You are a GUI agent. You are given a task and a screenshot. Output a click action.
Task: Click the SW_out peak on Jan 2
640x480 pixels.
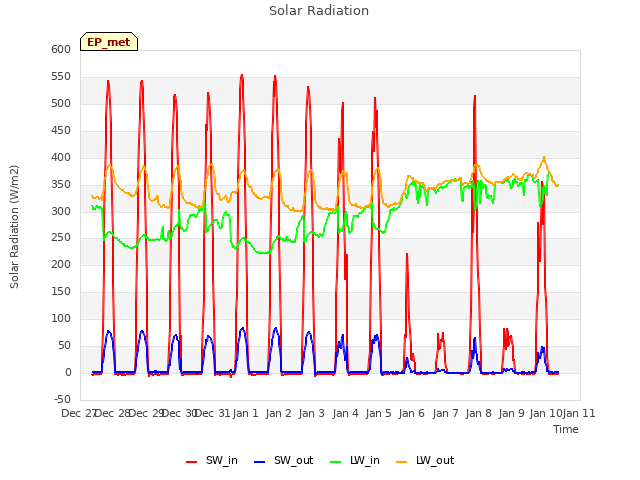tap(276, 328)
